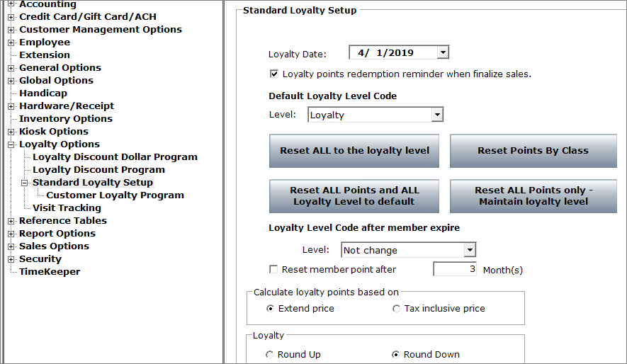Collapse the Loyalty Options tree node

11,144
